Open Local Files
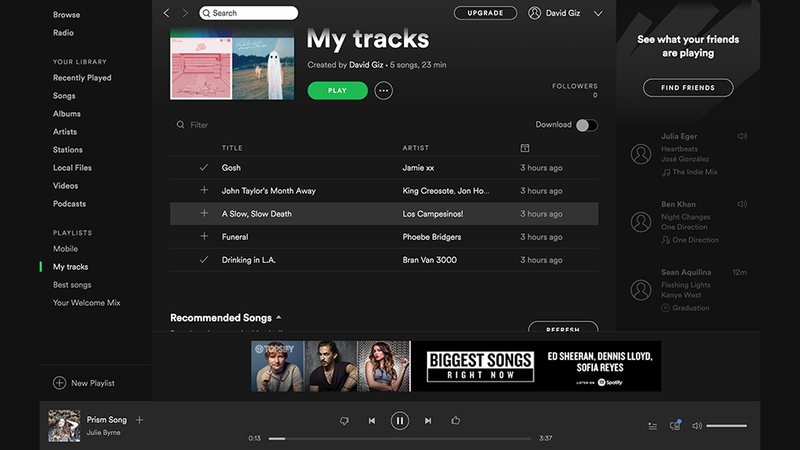 [72, 167]
